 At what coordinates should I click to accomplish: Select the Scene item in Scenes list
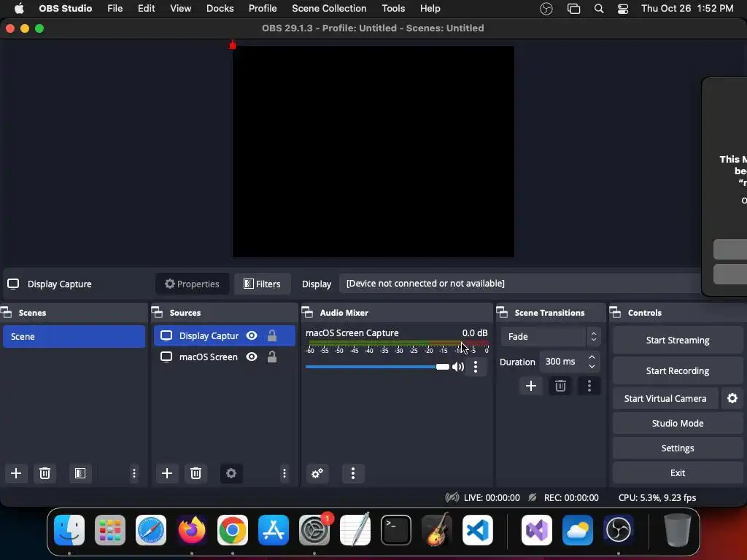point(74,336)
